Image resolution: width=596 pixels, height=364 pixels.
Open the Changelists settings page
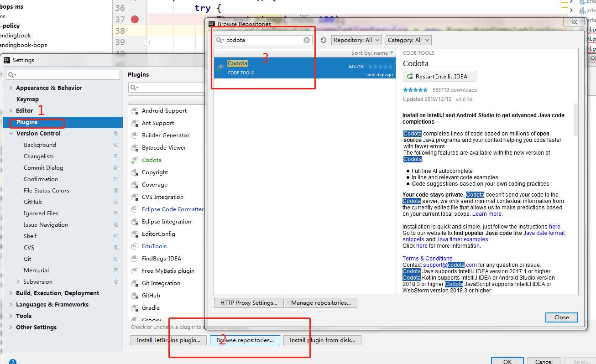coord(39,156)
